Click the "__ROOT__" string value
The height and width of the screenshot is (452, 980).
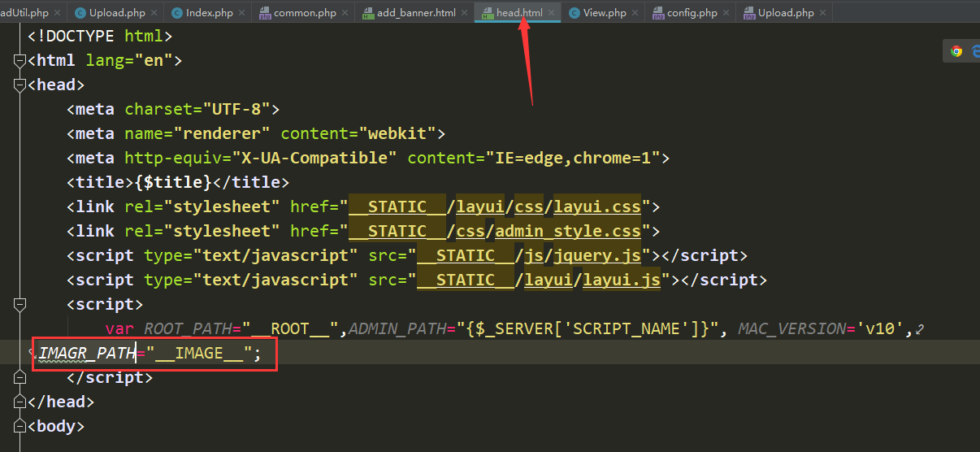point(290,328)
